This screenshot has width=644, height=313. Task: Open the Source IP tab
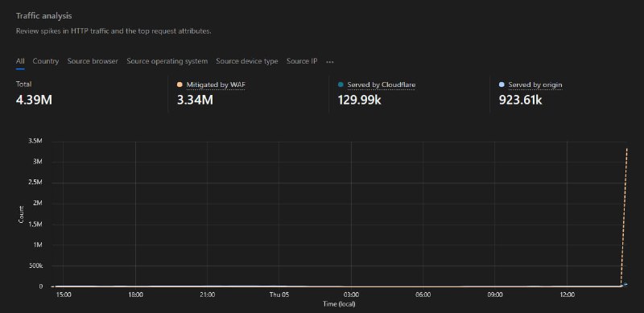pyautogui.click(x=302, y=61)
